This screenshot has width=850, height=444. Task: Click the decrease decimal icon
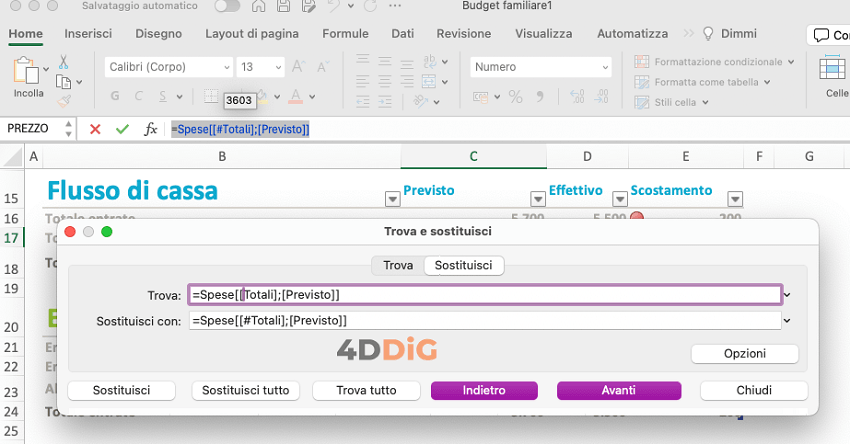click(x=602, y=97)
